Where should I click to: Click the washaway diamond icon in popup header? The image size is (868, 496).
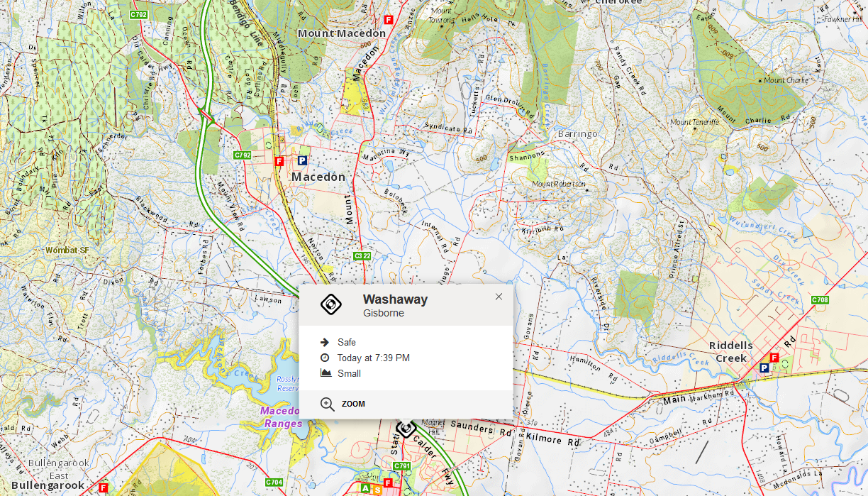(x=331, y=304)
